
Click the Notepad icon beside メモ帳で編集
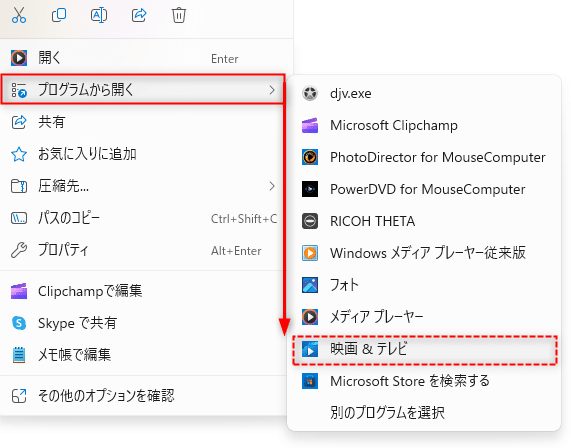pos(19,355)
